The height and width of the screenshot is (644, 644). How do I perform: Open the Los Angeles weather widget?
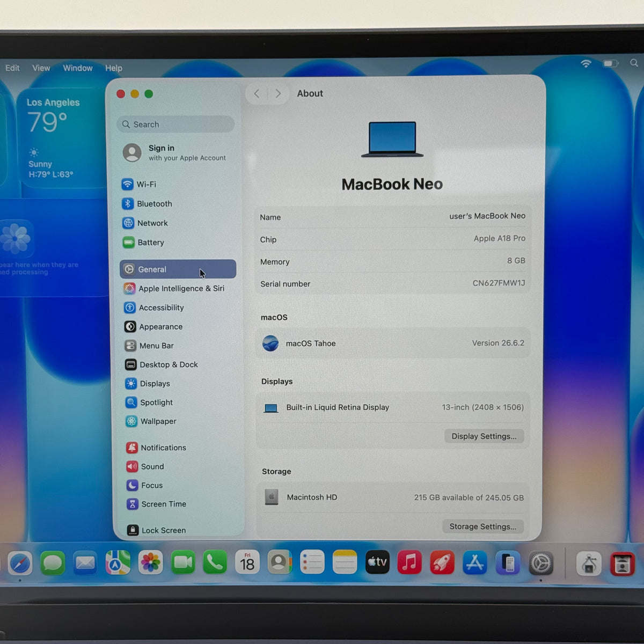coord(62,138)
